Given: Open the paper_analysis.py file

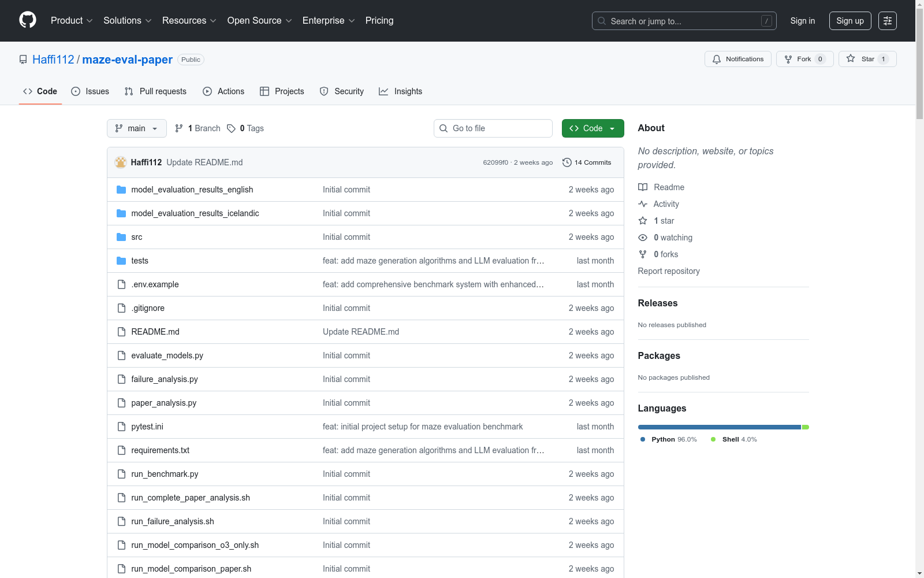Looking at the screenshot, I should point(164,403).
